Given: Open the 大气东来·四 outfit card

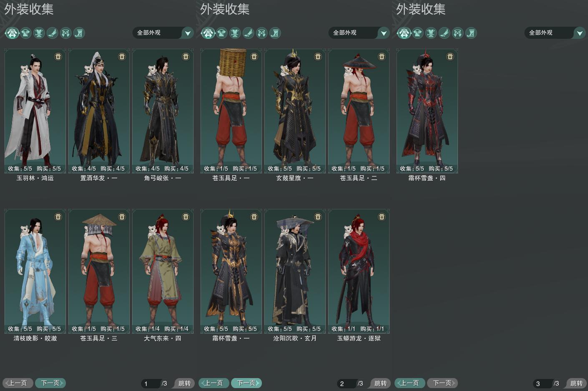Looking at the screenshot, I should [163, 271].
